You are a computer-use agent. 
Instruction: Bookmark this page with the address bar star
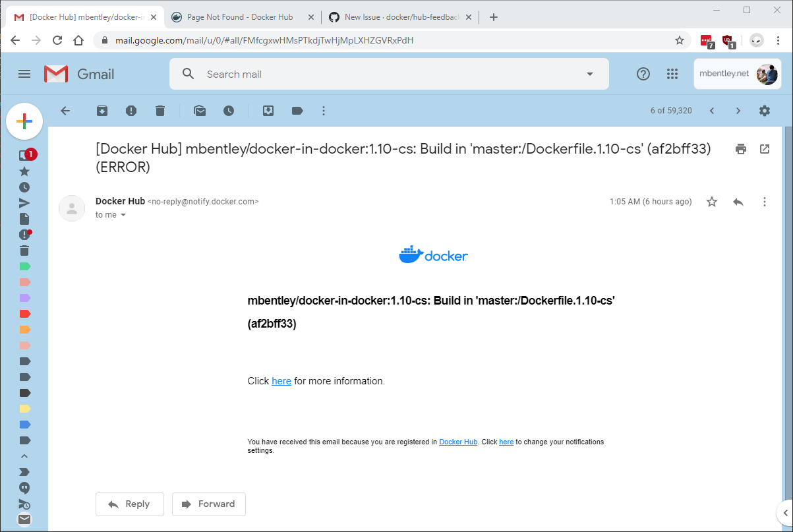point(680,40)
